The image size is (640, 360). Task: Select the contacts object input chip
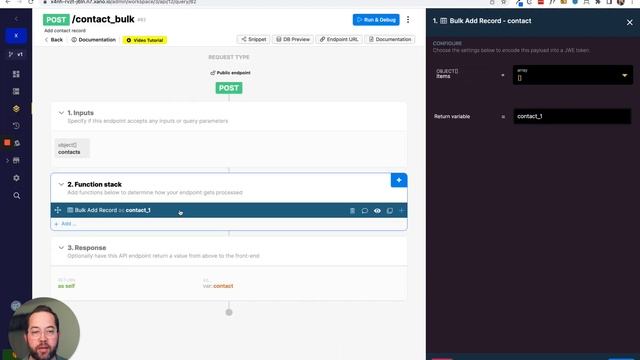point(72,148)
